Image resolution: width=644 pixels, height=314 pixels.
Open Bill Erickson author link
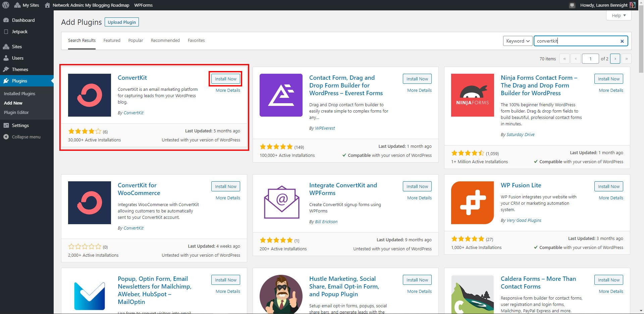(x=326, y=222)
